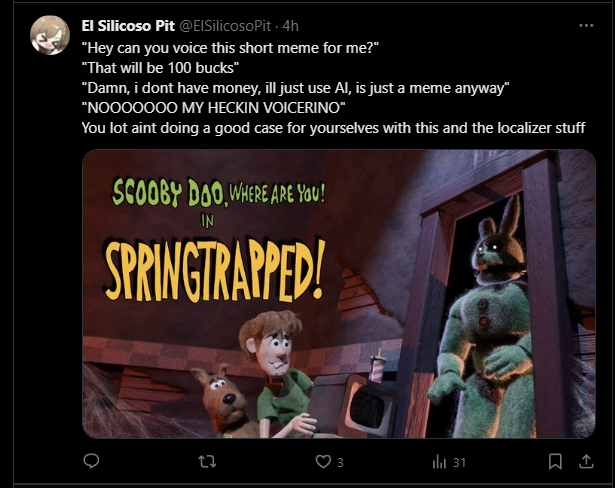Click the 4h timestamp link

tap(291, 26)
